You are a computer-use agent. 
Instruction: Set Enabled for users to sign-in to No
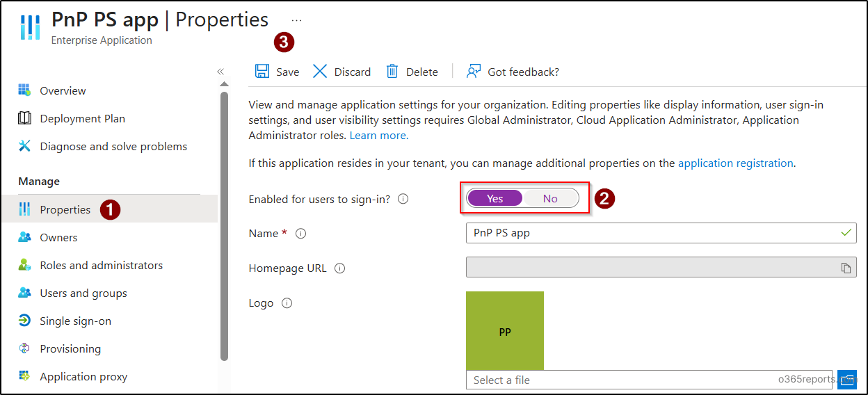pos(550,198)
